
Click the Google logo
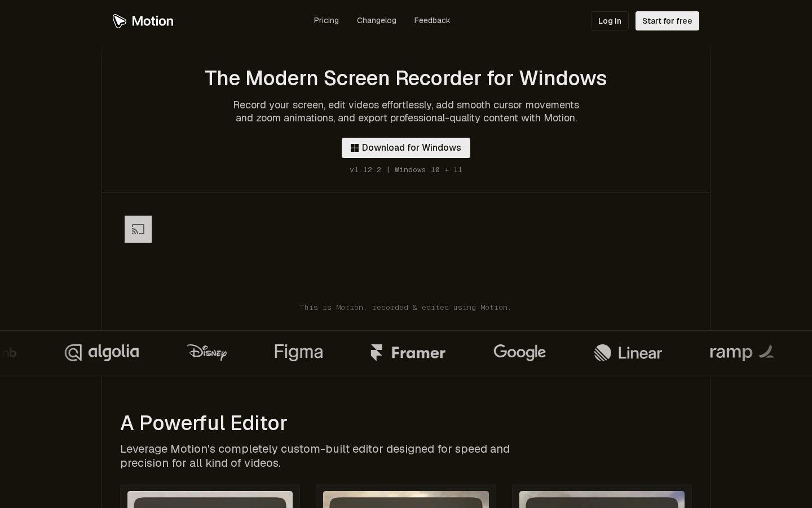519,352
